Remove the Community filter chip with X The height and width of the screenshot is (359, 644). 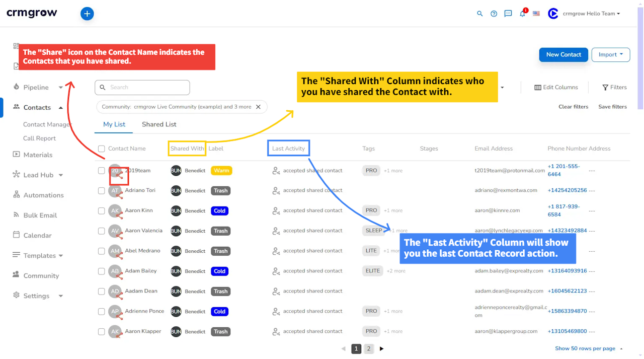tap(258, 107)
